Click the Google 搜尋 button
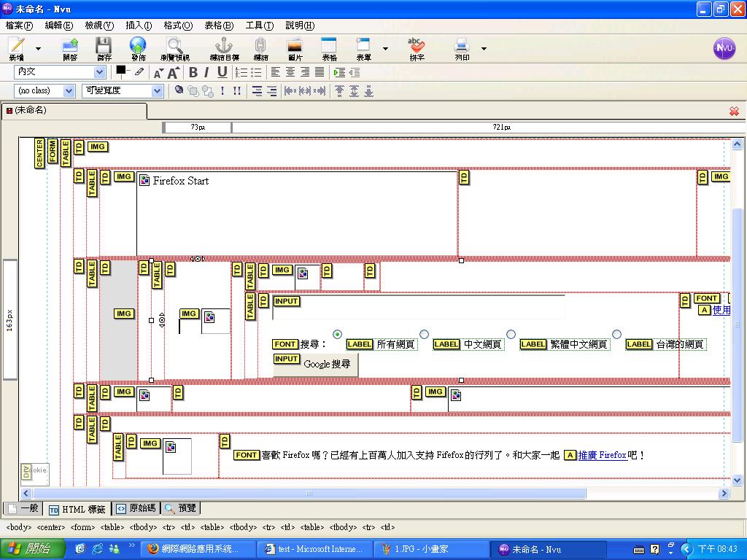 click(x=315, y=365)
